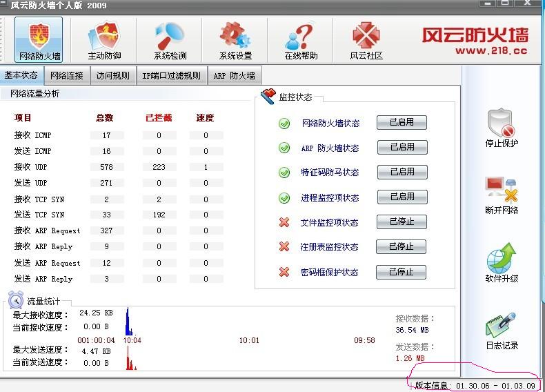Image resolution: width=545 pixels, height=392 pixels.
Task: Click the 4.47 KB max send speed
Action: click(96, 351)
